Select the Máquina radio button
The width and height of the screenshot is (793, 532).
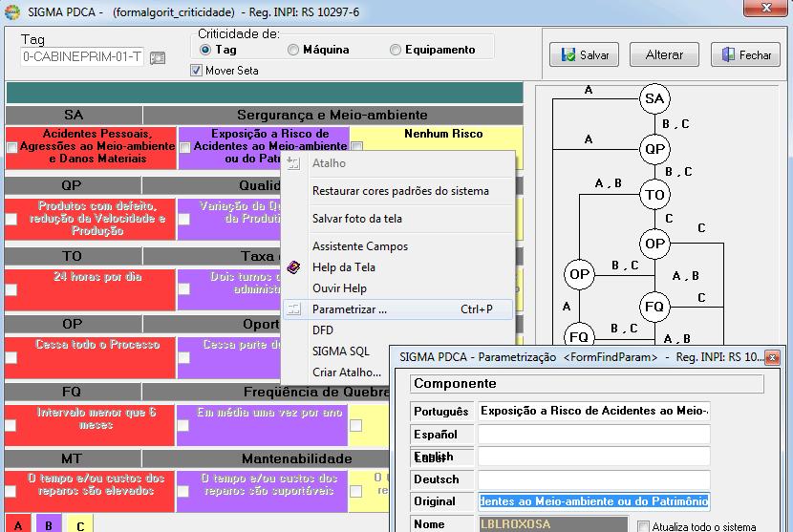coord(292,50)
